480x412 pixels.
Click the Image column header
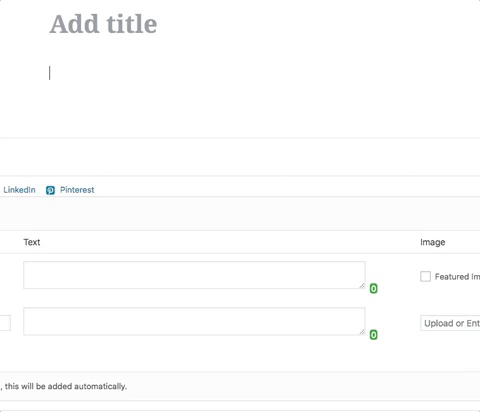tap(433, 242)
